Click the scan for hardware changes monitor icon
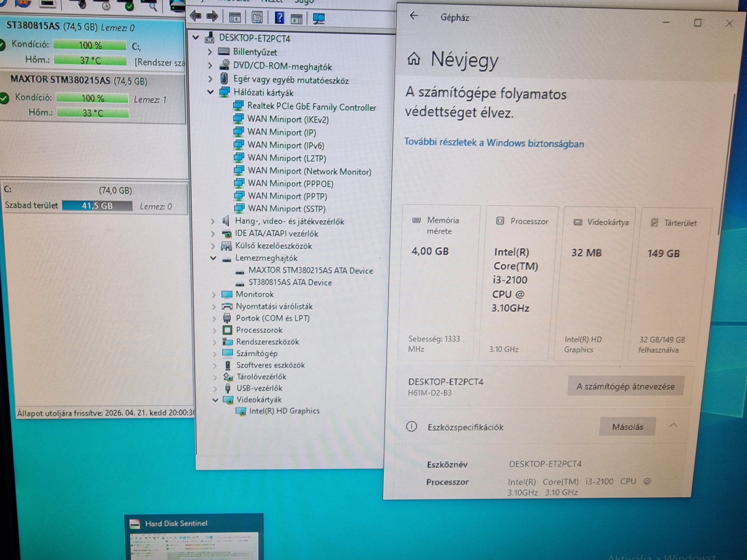Screen dimensions: 747x560 coord(319,19)
